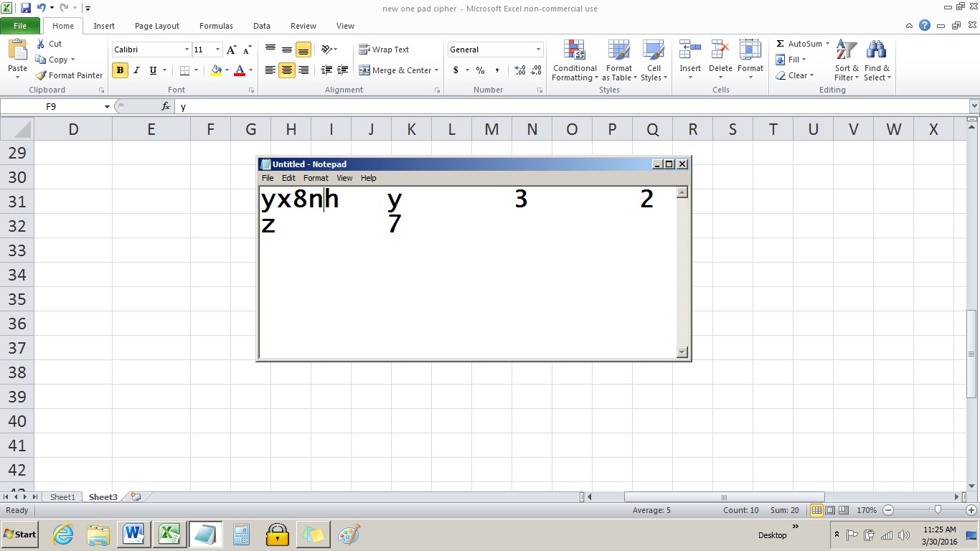Select the Sheet1 worksheet tab

pyautogui.click(x=62, y=496)
